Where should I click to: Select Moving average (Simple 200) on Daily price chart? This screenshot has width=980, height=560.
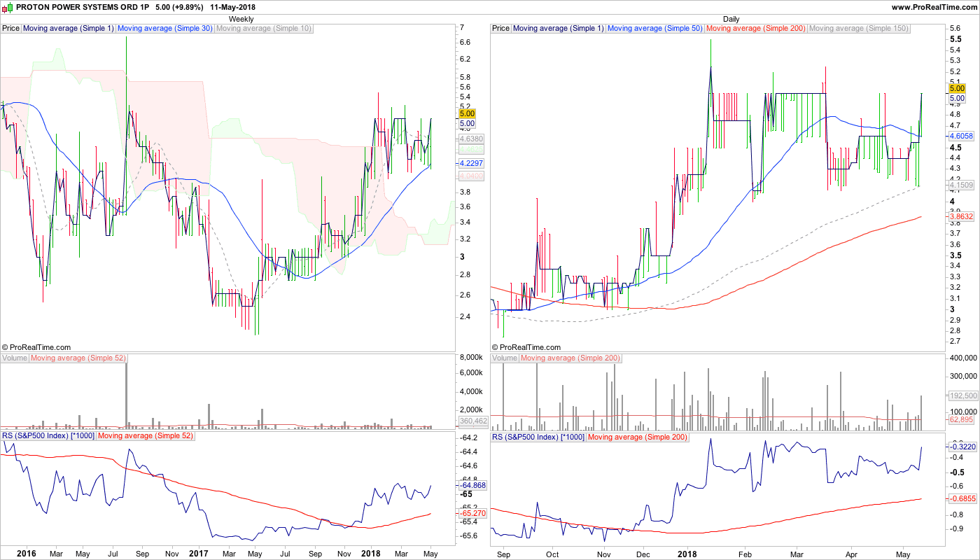pyautogui.click(x=756, y=29)
